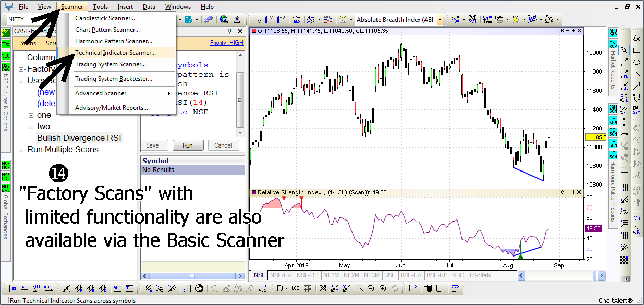
Task: Open the NF1M tab
Action: tap(331, 275)
